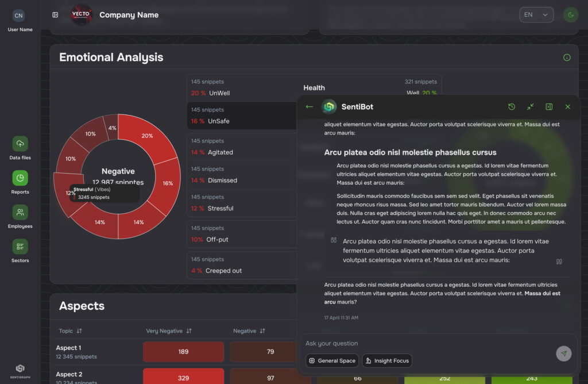Dock SentiBot to side panel icon
588x384 pixels.
click(x=549, y=107)
